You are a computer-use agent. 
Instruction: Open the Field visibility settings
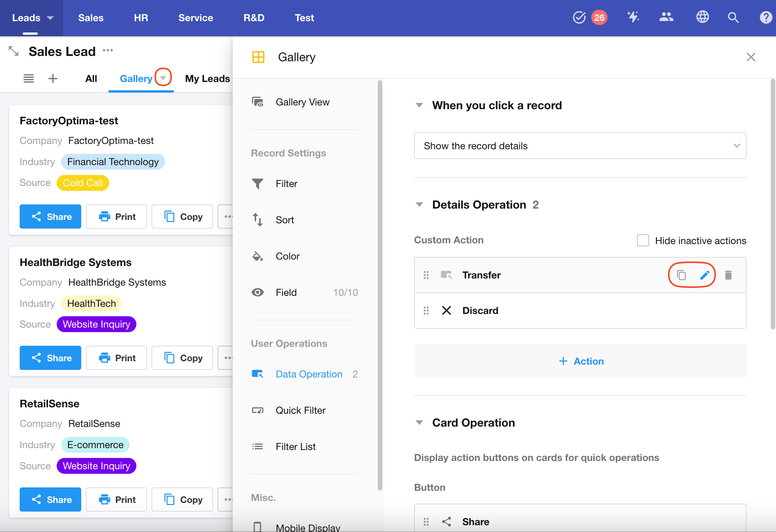(x=286, y=292)
